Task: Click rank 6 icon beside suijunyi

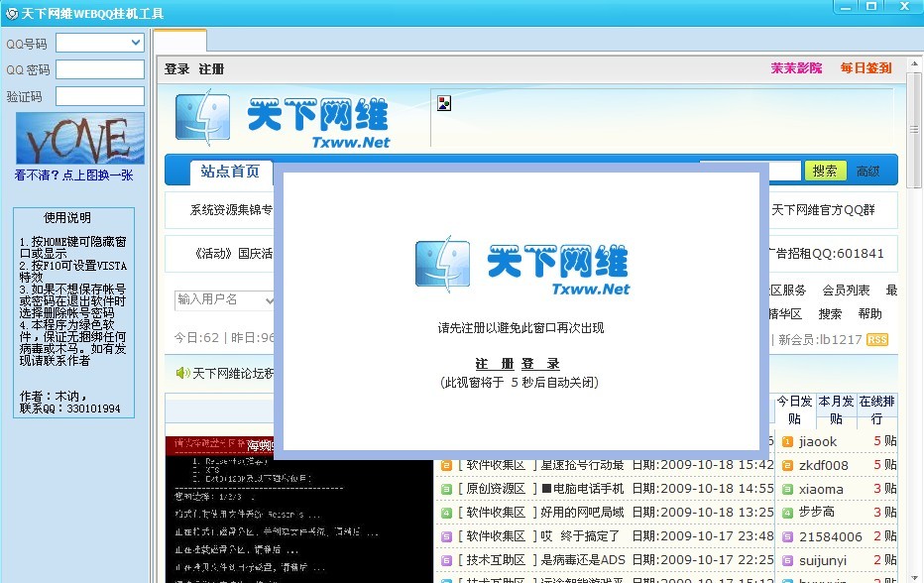Action: click(x=787, y=560)
